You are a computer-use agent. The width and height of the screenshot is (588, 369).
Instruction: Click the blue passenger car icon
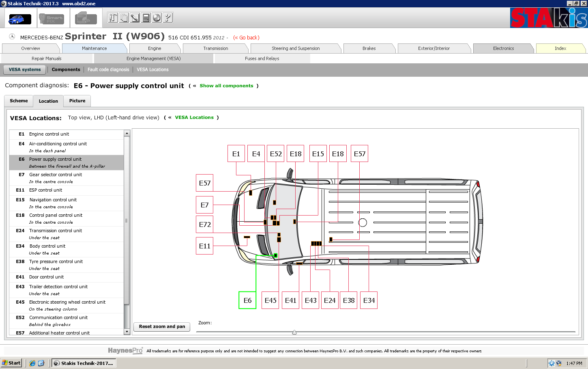[19, 19]
